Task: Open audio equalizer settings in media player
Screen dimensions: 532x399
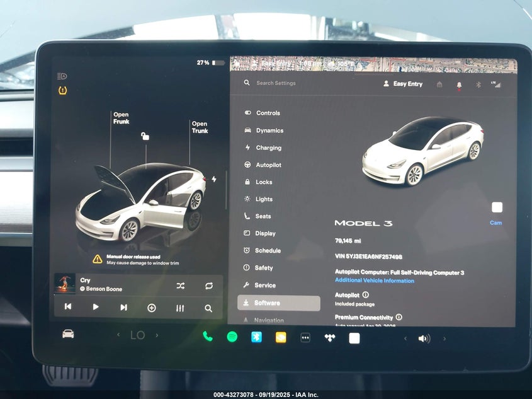Action: click(x=180, y=308)
